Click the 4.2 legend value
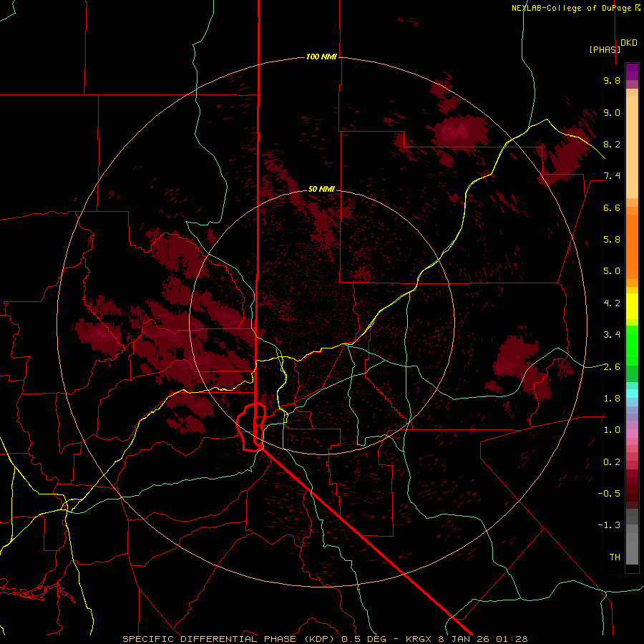Screen dimensions: 644x644 pos(612,303)
